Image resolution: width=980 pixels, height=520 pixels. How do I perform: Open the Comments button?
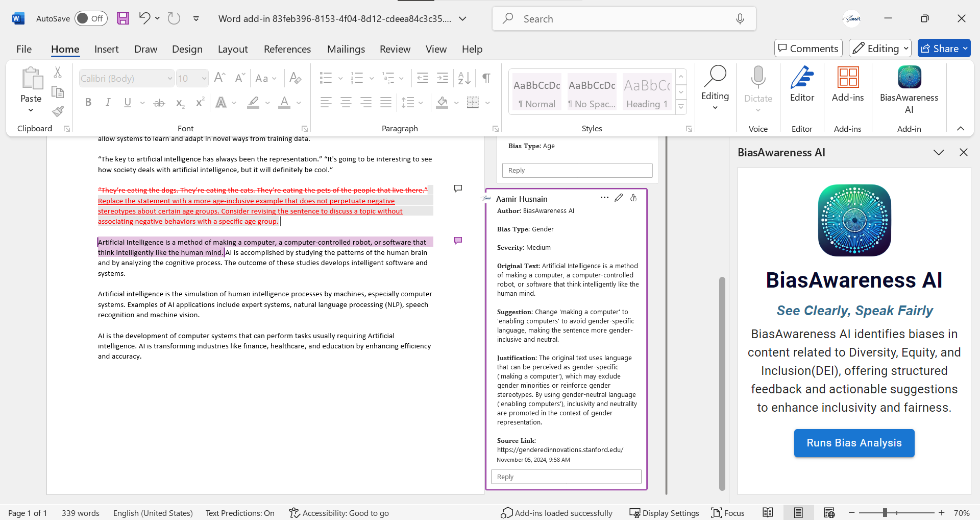(808, 49)
